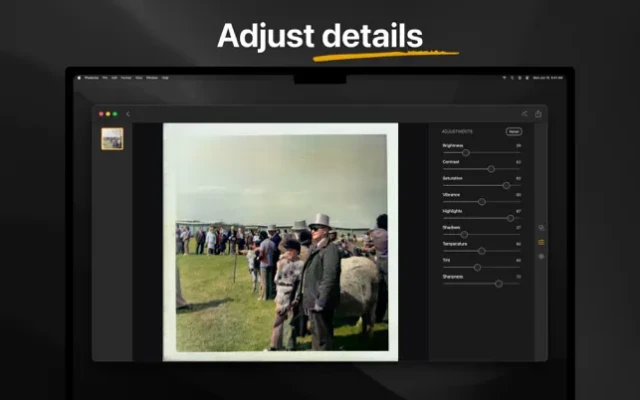
Task: Open the Apple menu
Action: [79, 77]
